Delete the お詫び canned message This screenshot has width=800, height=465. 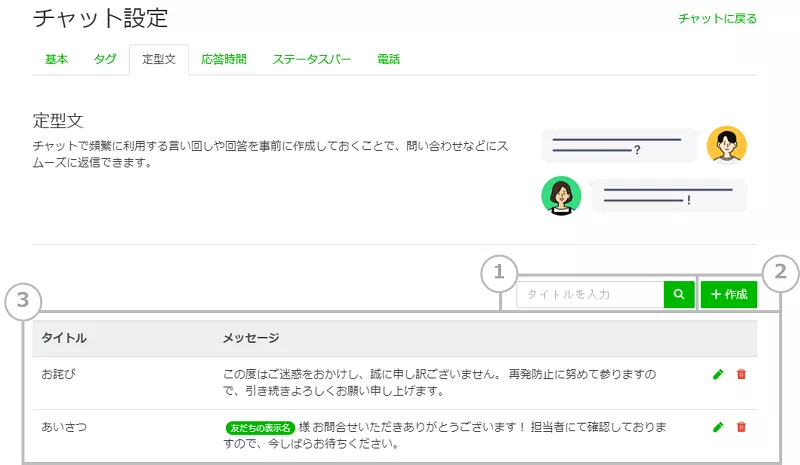coord(741,374)
